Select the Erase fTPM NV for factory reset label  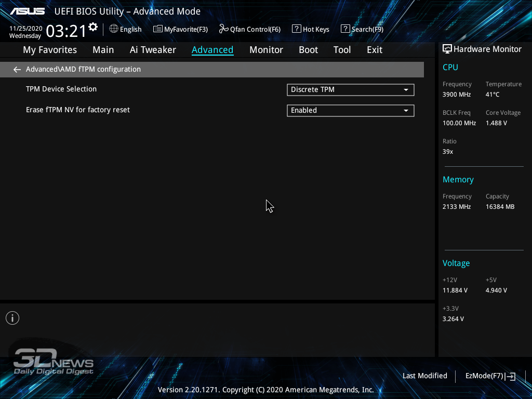[78, 110]
